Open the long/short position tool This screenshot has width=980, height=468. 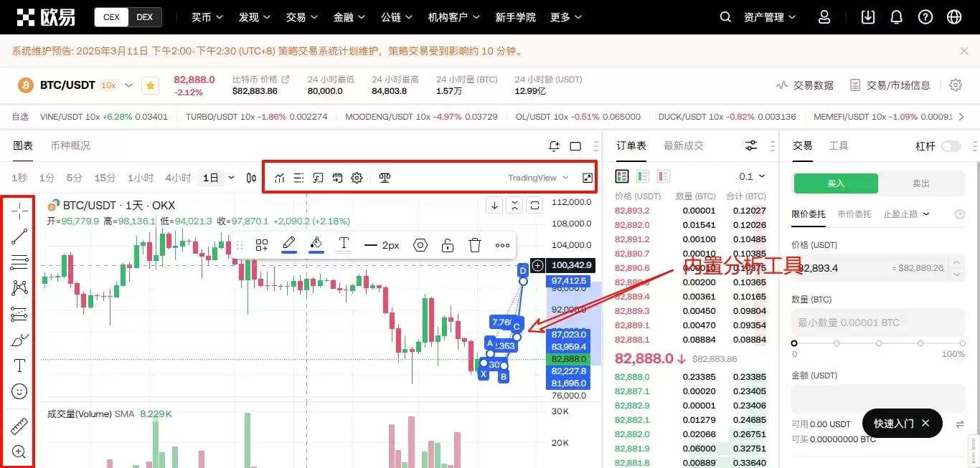(x=385, y=178)
